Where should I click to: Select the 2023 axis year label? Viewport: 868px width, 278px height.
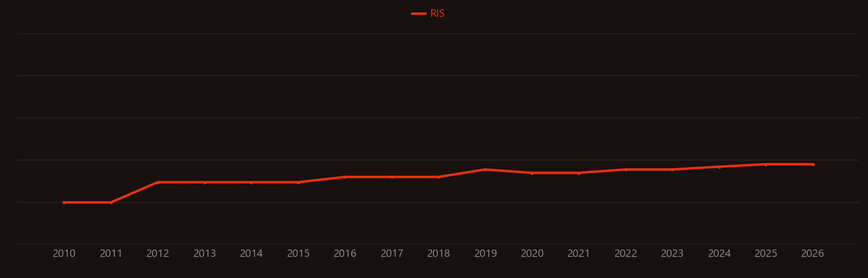[x=672, y=254]
